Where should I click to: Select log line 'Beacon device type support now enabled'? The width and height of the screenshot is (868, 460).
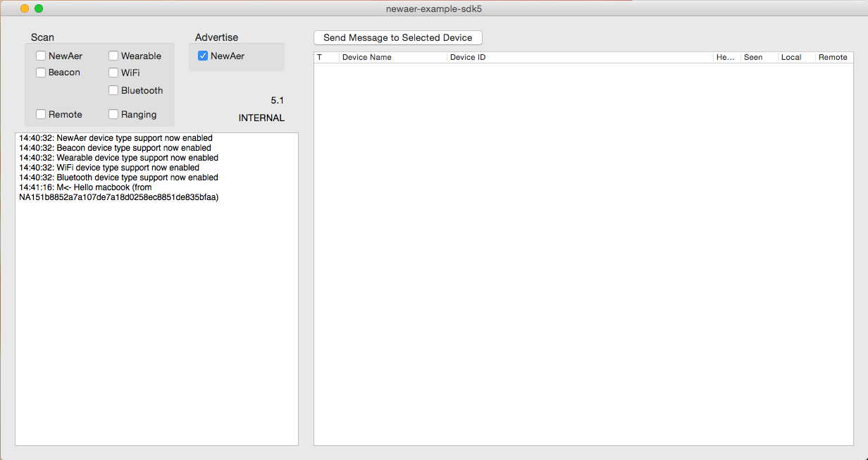(115, 148)
